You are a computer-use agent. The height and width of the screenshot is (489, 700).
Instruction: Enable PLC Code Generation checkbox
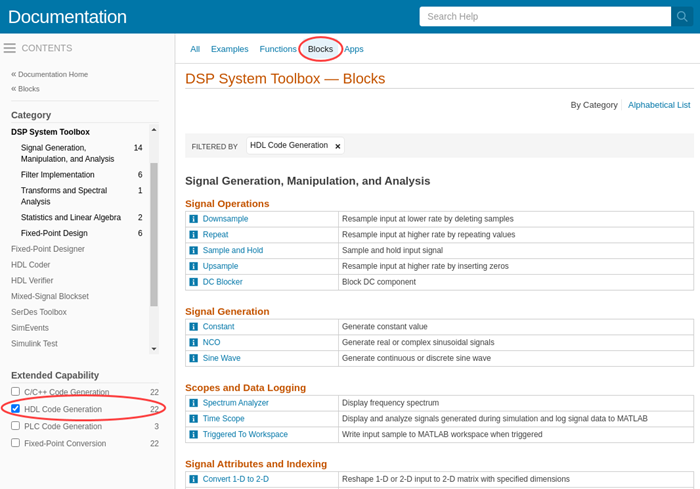pyautogui.click(x=15, y=425)
